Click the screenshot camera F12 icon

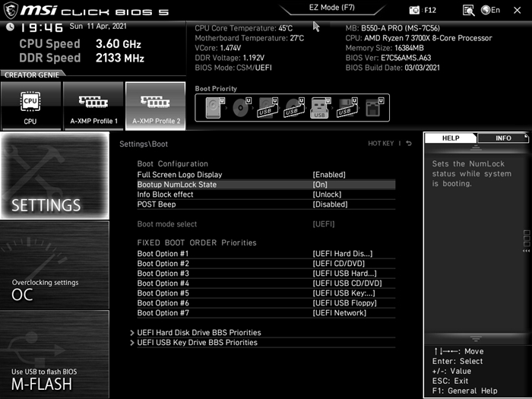[x=414, y=10]
